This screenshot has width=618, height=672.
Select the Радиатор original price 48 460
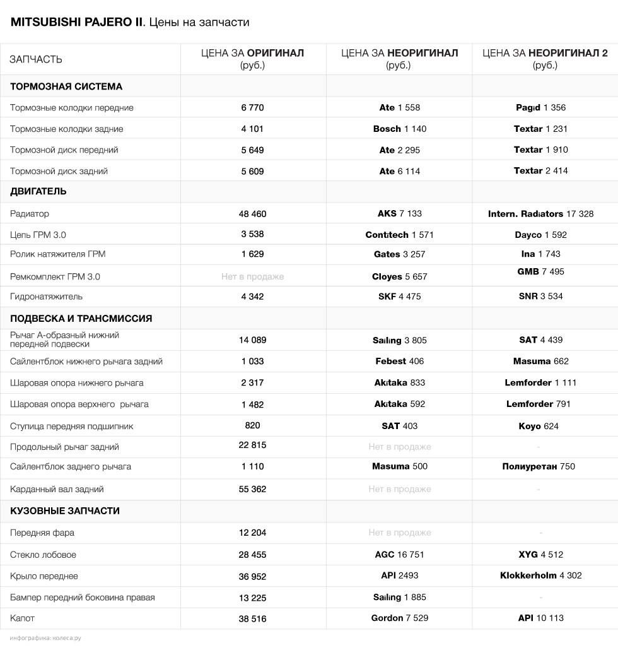coord(253,214)
